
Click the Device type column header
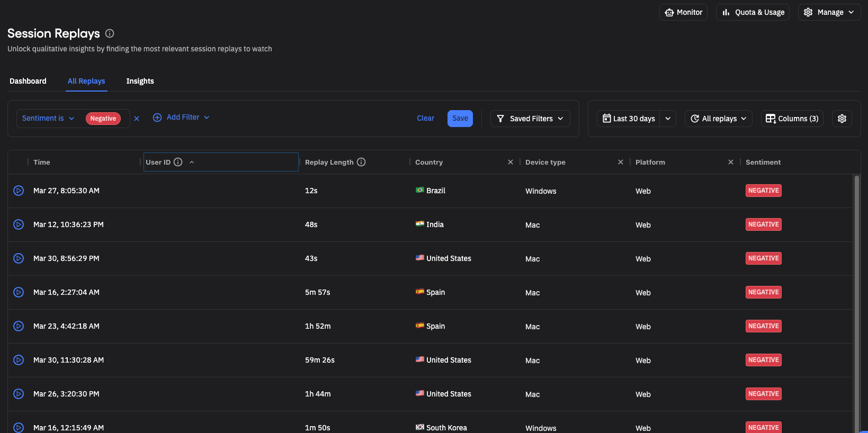point(545,162)
